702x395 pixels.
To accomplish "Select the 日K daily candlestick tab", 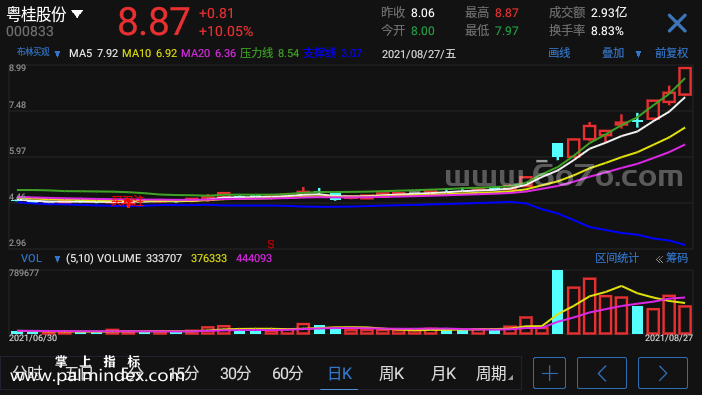I will [340, 373].
